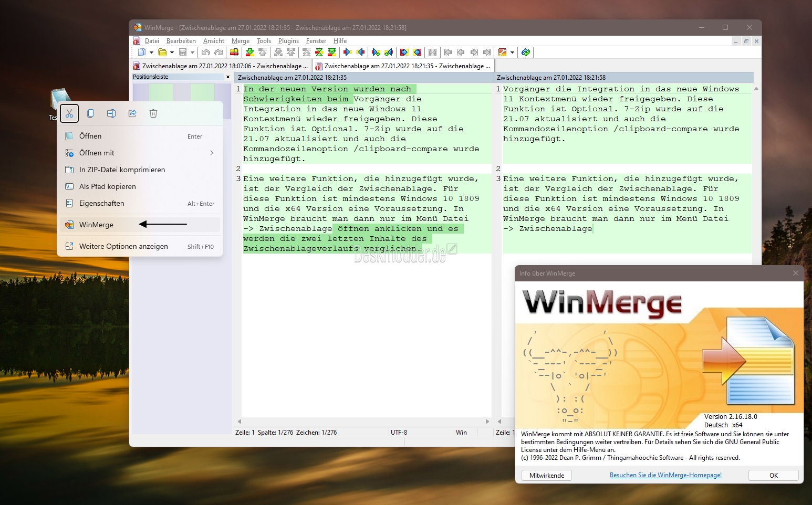Jump to next difference (green down arrow)
The height and width of the screenshot is (505, 812).
[x=250, y=52]
